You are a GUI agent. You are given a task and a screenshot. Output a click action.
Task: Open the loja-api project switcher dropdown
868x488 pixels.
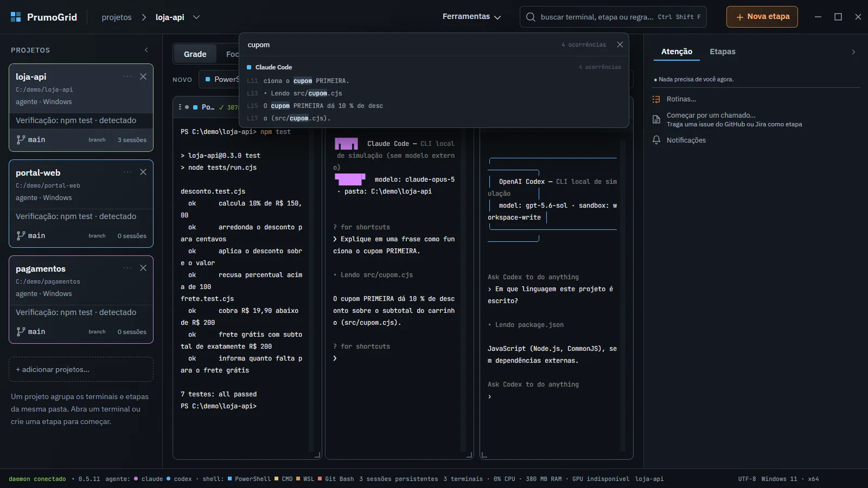pyautogui.click(x=196, y=17)
